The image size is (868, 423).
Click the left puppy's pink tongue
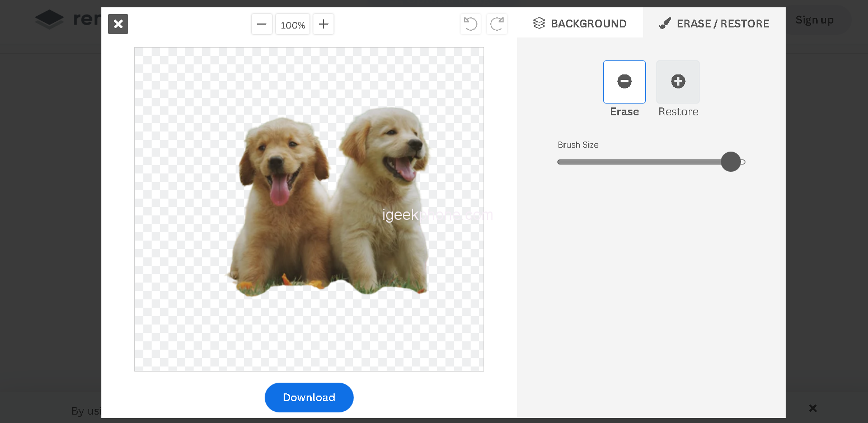click(x=279, y=190)
